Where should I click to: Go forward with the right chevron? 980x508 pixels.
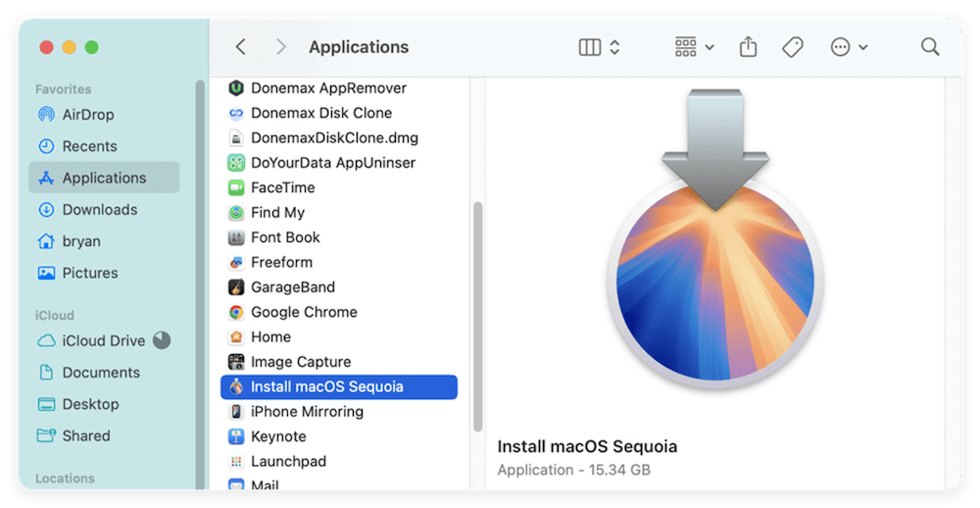[281, 47]
